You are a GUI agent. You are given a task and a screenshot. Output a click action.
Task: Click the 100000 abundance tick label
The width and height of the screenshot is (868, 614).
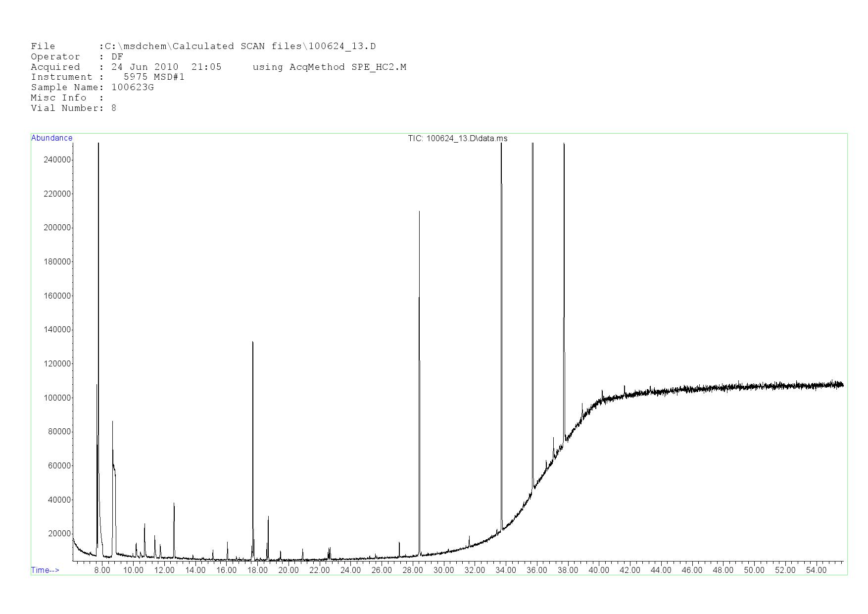click(57, 398)
